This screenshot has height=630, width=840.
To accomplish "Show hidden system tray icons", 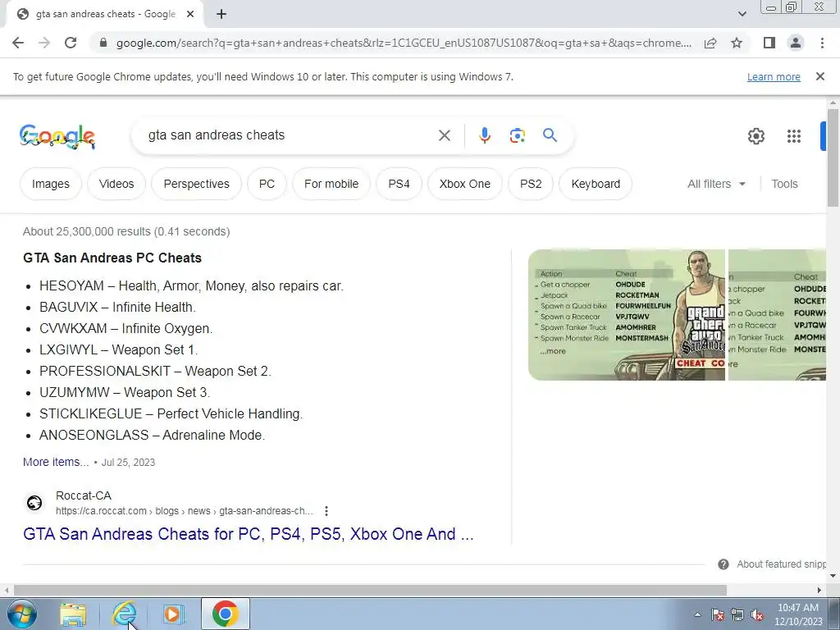I will click(697, 614).
